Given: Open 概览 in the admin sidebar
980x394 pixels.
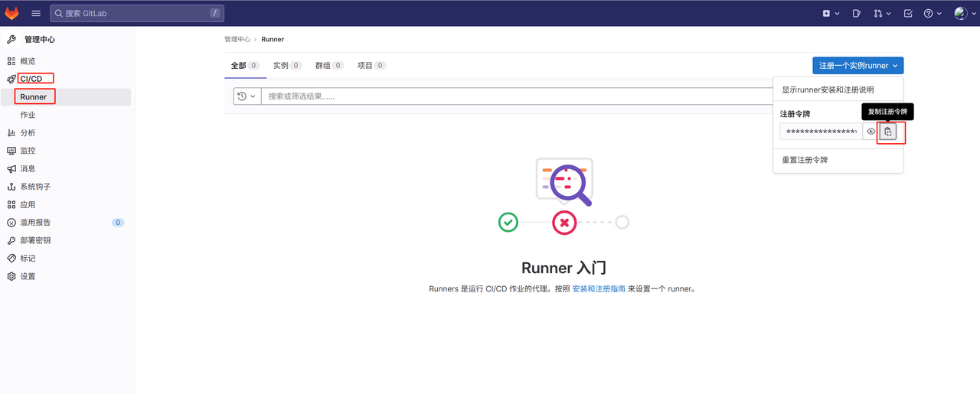Looking at the screenshot, I should coord(28,61).
